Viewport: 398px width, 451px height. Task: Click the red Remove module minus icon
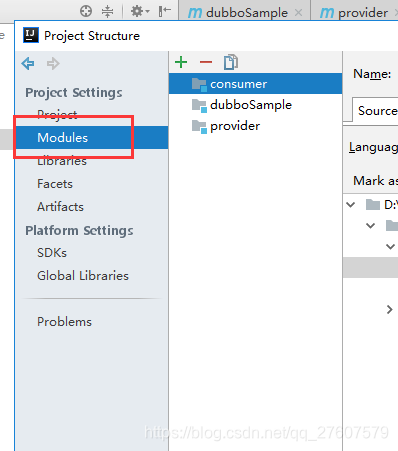(x=206, y=62)
